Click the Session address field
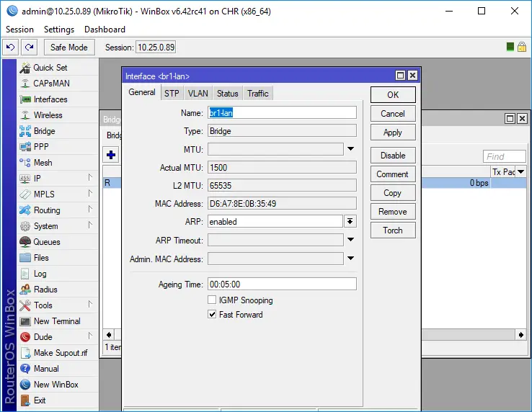Image resolution: width=532 pixels, height=412 pixels. 156,47
